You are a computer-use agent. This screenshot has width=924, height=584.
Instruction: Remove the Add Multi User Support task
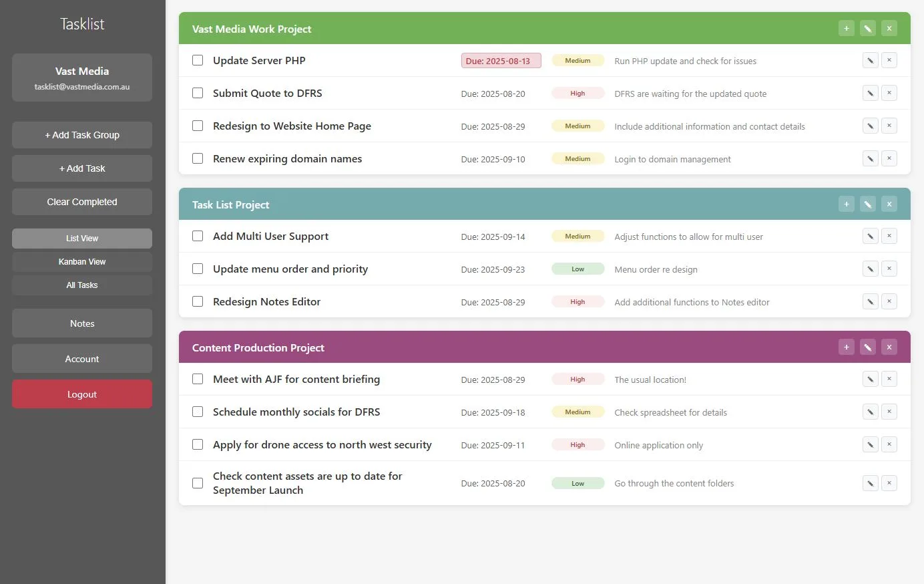pos(889,236)
